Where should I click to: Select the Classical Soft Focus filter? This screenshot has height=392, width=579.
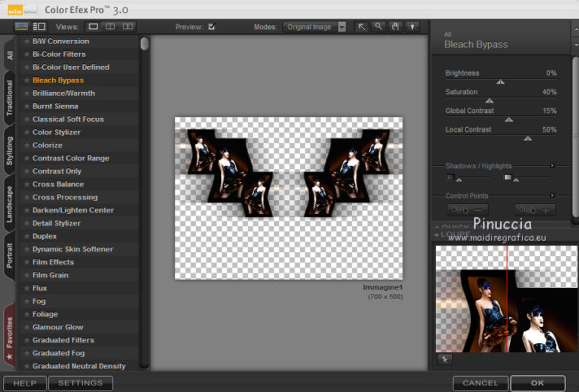(x=68, y=120)
